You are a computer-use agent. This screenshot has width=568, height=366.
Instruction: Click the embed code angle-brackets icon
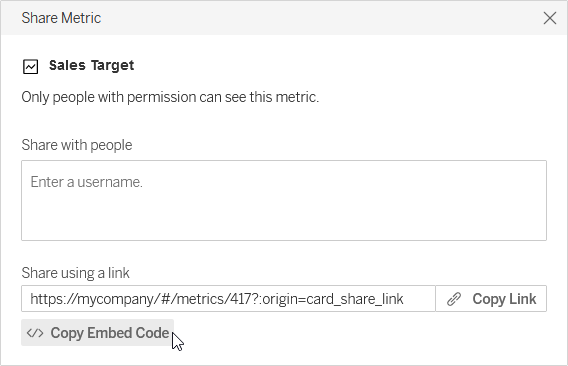(35, 333)
